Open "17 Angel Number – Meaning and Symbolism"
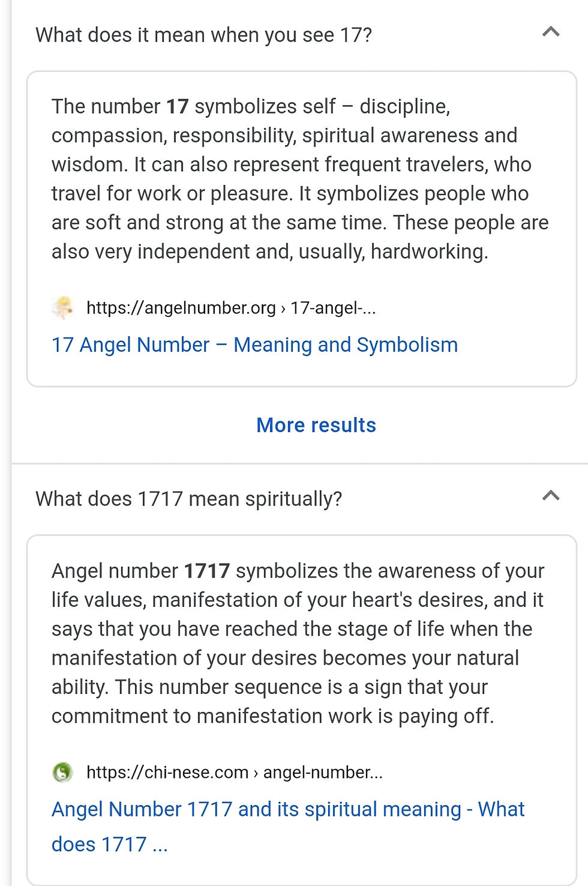588x886 pixels. pos(254,345)
